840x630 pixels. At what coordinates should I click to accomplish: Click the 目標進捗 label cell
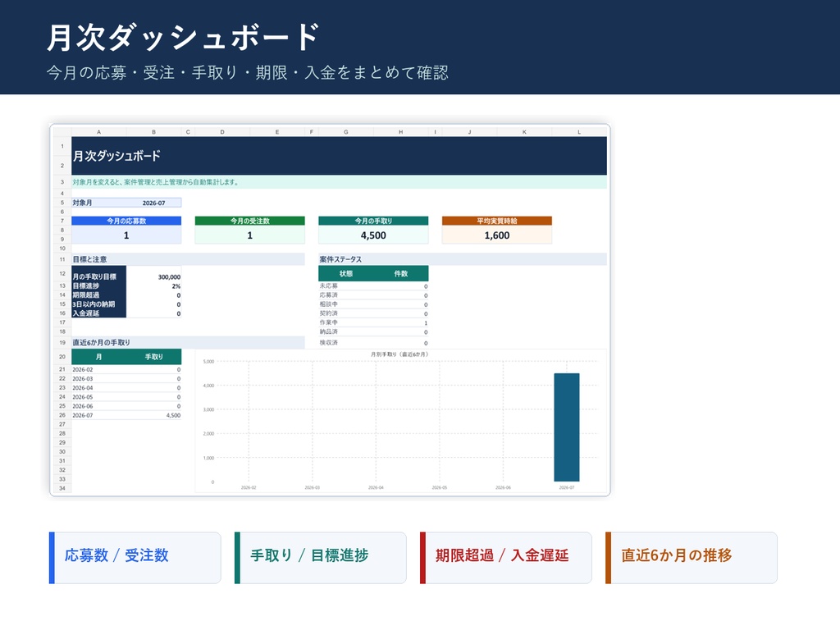coord(98,286)
